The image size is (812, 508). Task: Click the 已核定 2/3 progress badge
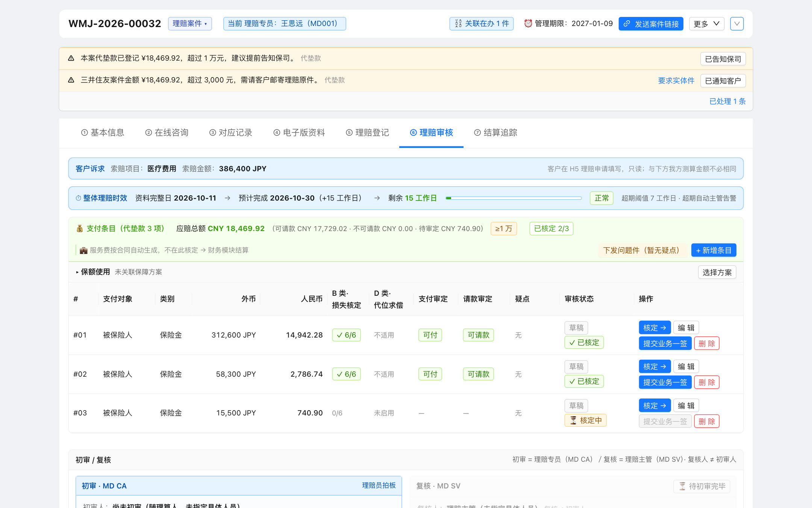point(551,229)
